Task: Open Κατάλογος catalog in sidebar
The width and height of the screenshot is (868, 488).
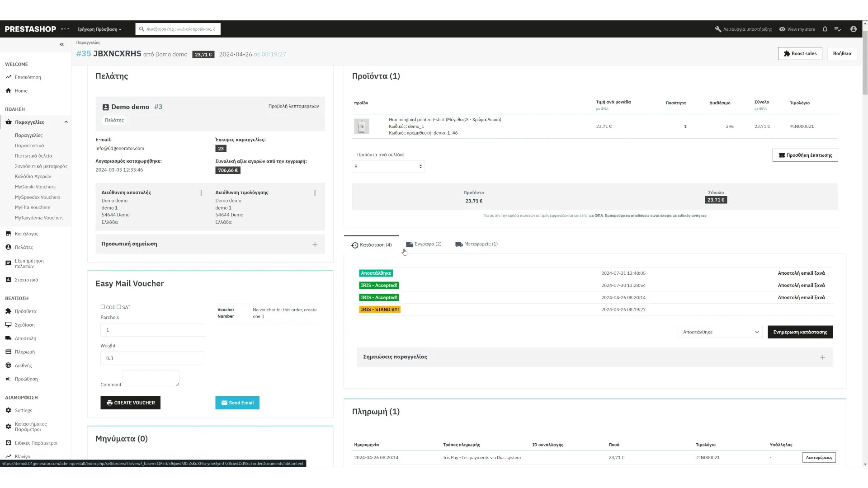Action: (26, 234)
